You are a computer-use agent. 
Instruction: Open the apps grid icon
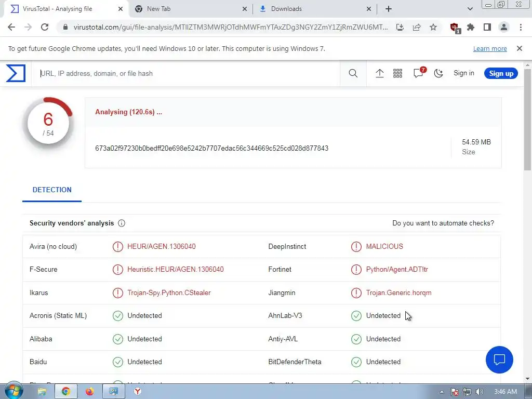397,73
